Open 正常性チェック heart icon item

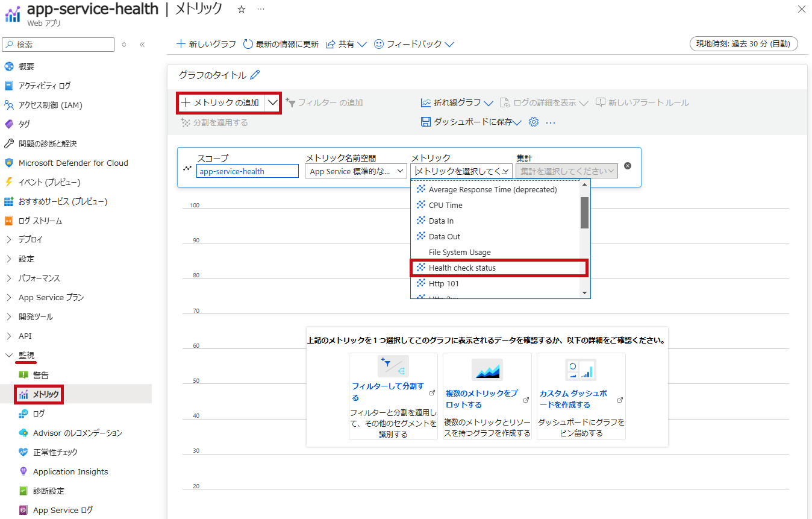(x=23, y=452)
